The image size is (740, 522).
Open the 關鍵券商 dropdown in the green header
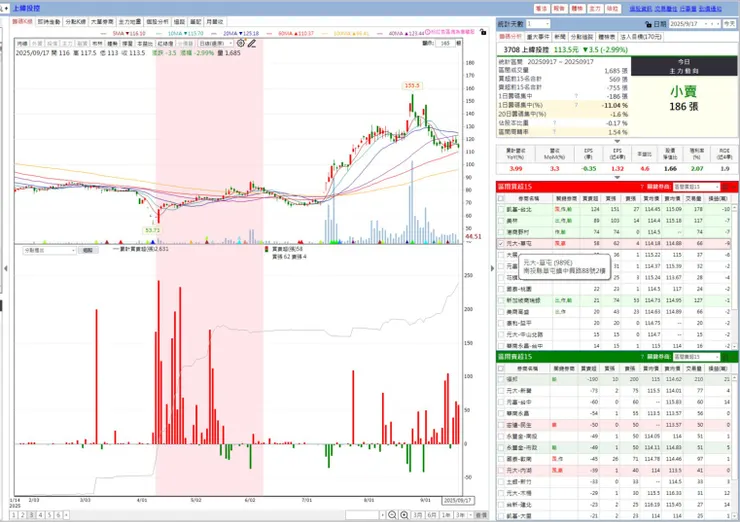(697, 357)
